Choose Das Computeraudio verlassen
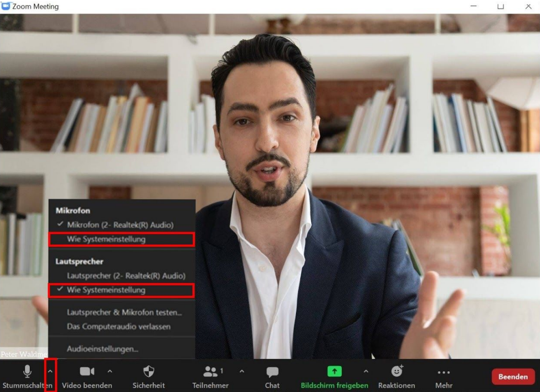 click(119, 326)
